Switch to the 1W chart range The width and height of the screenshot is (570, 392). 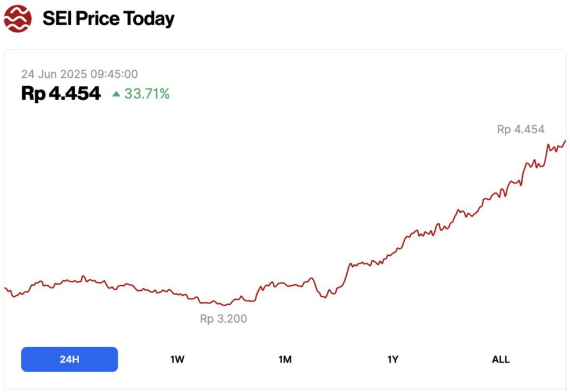click(x=177, y=359)
